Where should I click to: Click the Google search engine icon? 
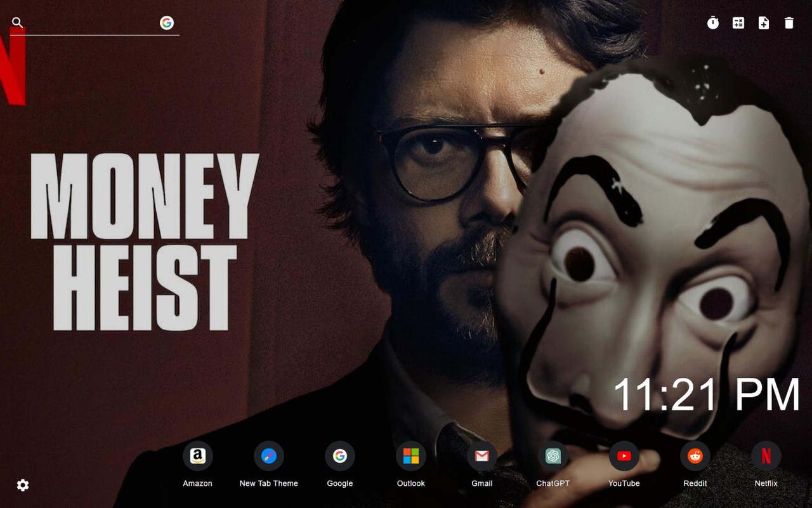(x=167, y=23)
